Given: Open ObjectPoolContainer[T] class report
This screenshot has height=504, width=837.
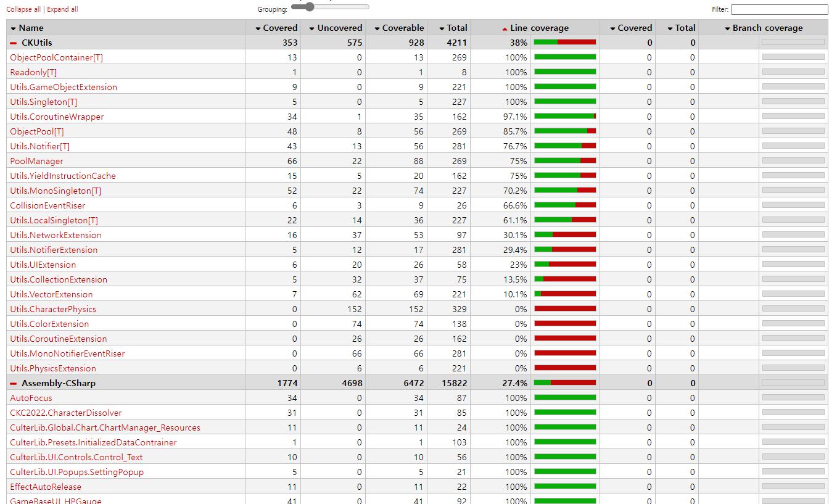Looking at the screenshot, I should 56,57.
